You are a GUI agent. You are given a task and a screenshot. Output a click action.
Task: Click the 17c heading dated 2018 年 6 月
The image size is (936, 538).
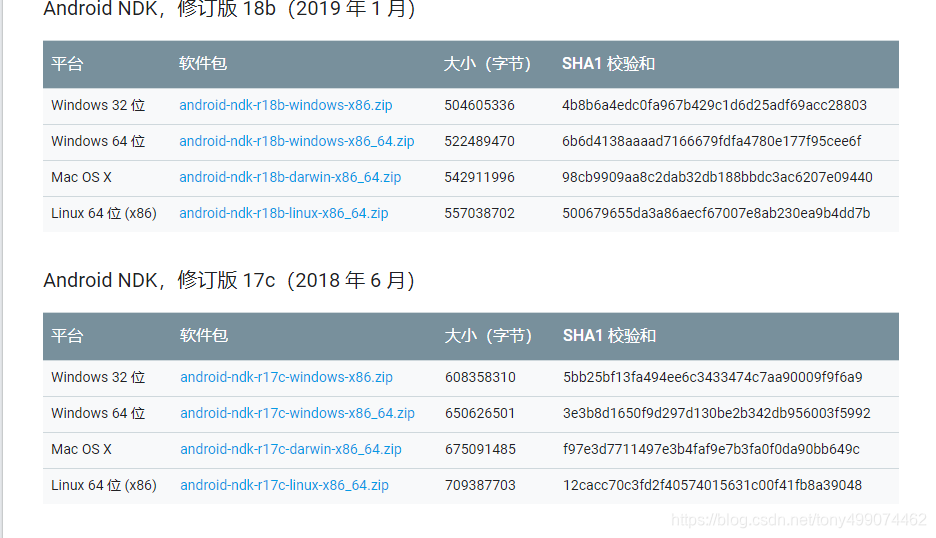click(229, 280)
